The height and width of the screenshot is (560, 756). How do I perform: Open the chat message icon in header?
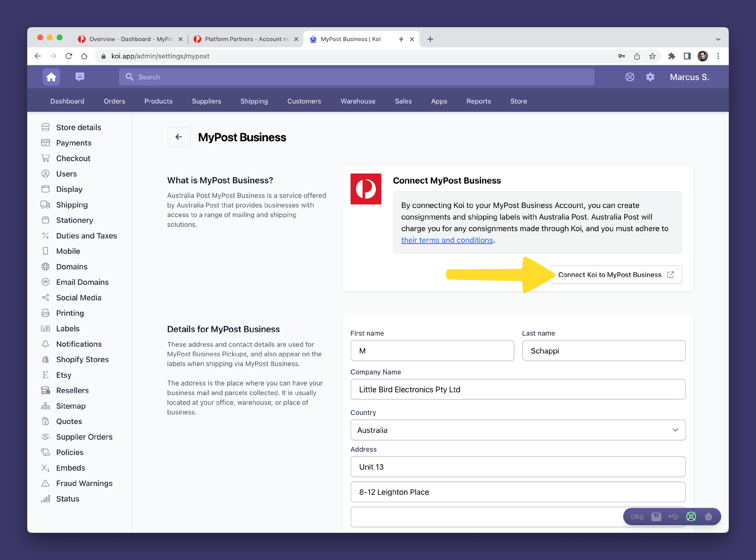click(80, 77)
